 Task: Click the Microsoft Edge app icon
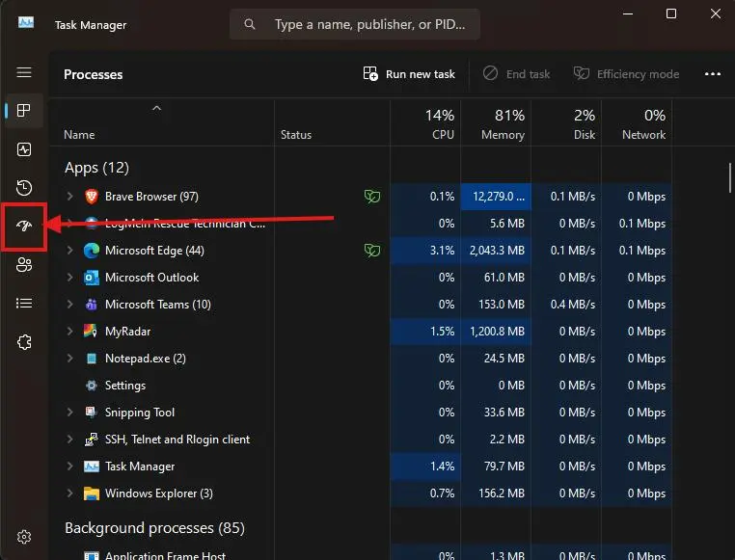(92, 251)
